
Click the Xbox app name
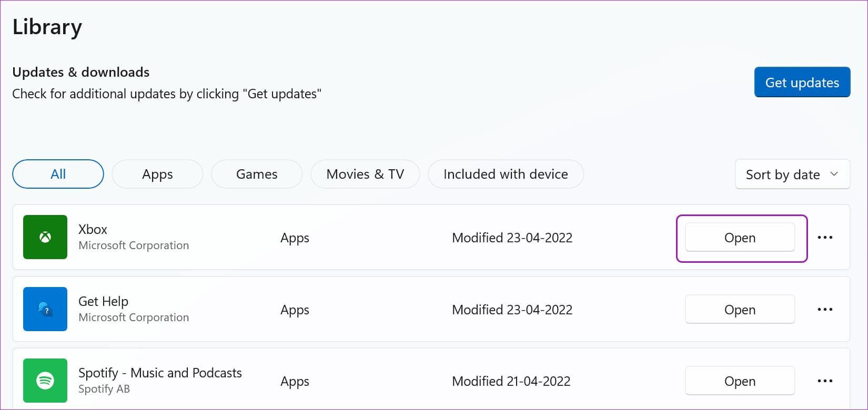(x=93, y=229)
